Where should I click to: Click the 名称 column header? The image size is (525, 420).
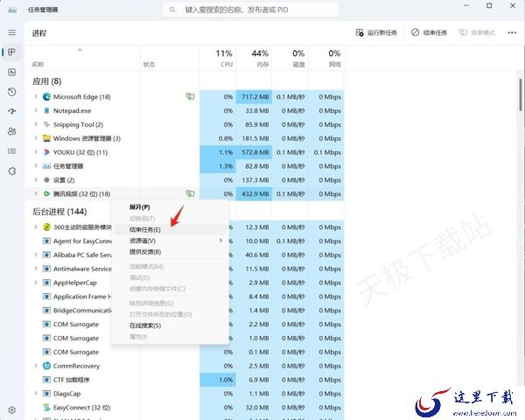coord(38,64)
